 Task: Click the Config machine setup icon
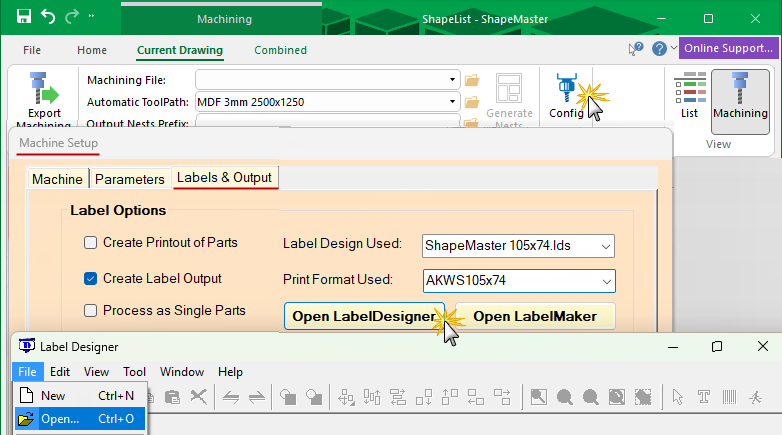point(566,93)
